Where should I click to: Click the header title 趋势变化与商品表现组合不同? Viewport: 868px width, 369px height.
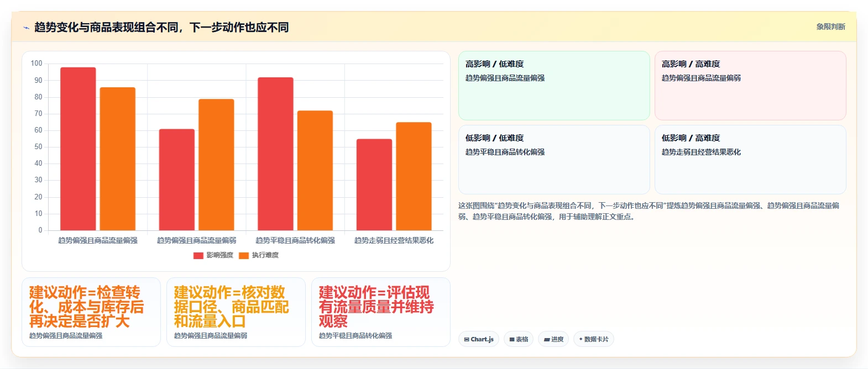tap(106, 27)
